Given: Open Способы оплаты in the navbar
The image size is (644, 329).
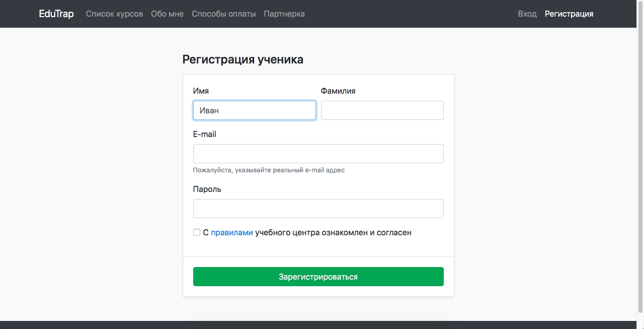Looking at the screenshot, I should click(x=223, y=14).
